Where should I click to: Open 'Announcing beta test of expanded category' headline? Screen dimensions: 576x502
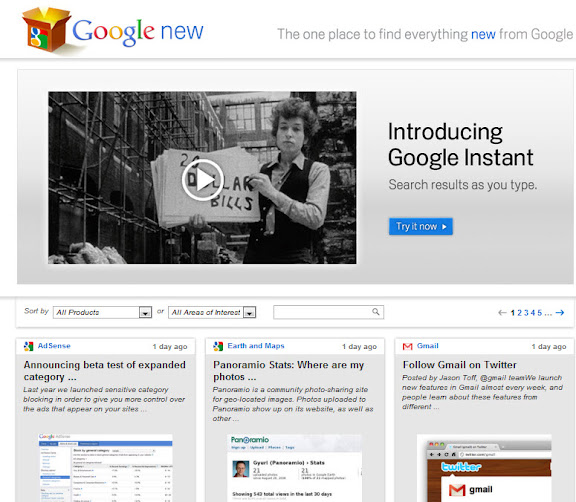[105, 371]
